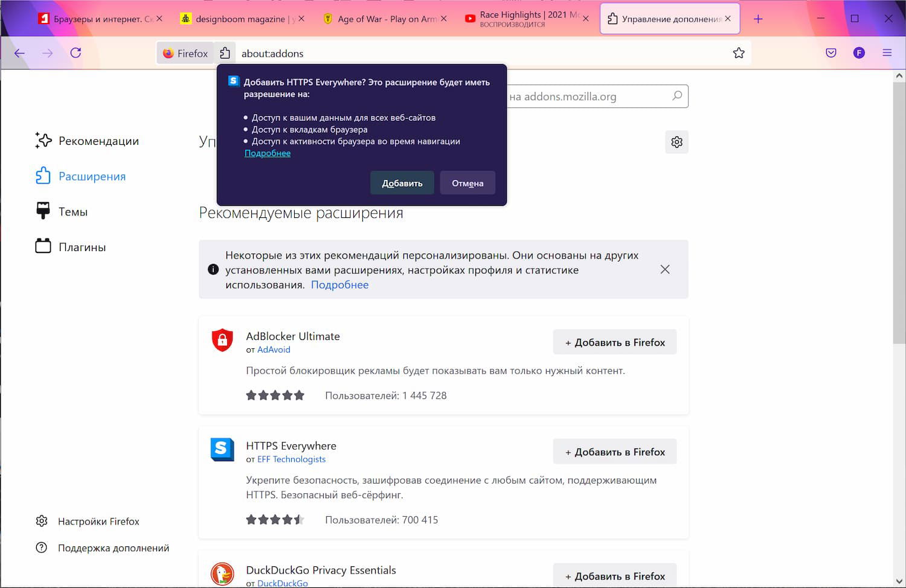Click the search magnifier on addons field
This screenshot has height=588, width=906.
pos(677,96)
